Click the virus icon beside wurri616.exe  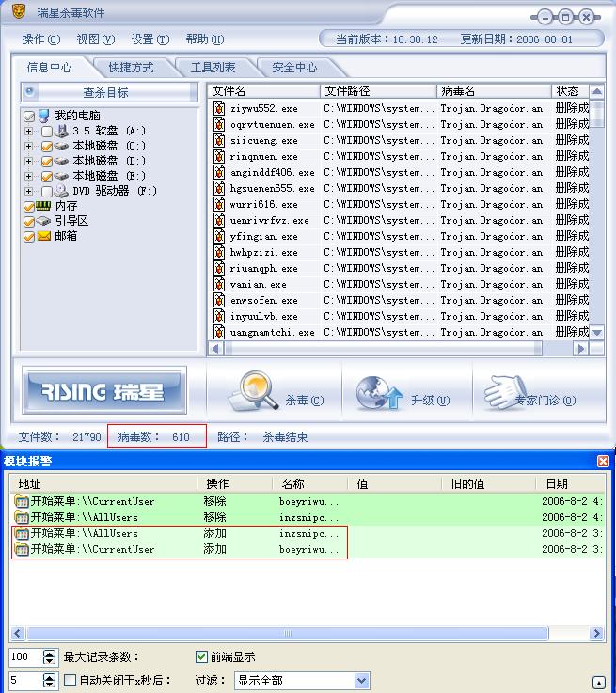[x=219, y=204]
